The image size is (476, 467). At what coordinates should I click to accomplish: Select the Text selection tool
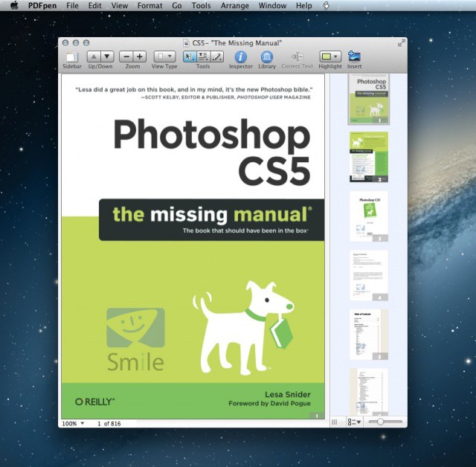203,57
